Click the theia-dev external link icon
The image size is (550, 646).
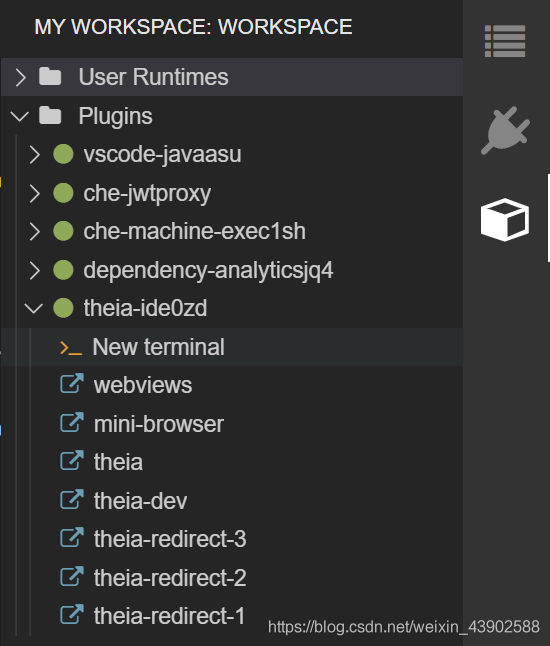[72, 500]
